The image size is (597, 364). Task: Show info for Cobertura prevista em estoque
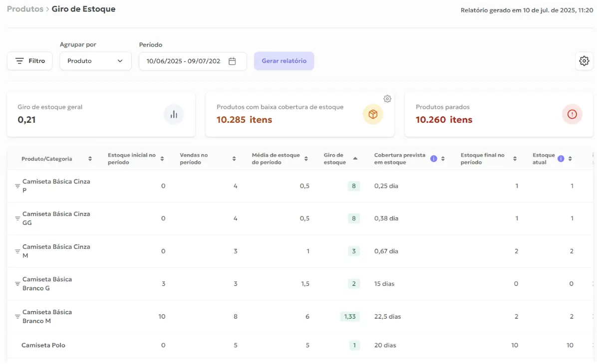(x=433, y=159)
